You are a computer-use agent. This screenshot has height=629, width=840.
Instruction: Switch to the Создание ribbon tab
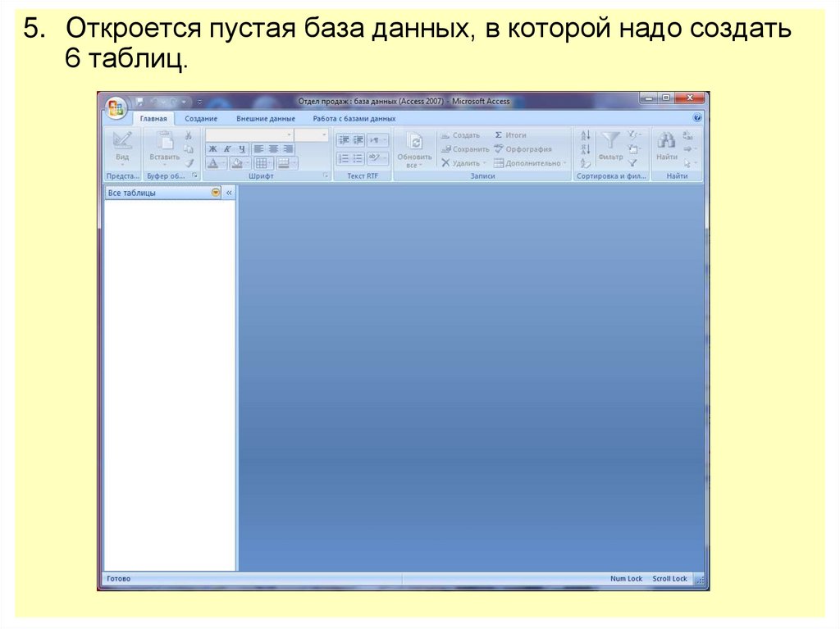tap(200, 117)
